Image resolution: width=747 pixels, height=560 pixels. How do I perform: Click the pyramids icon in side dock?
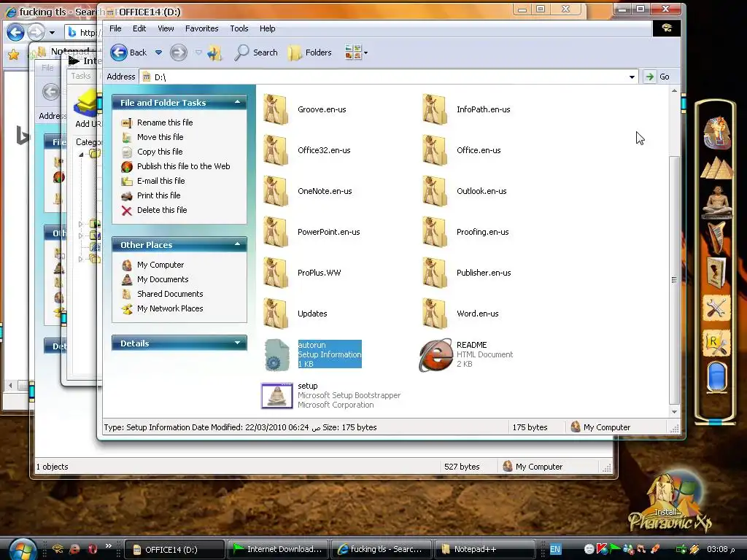[x=717, y=168]
